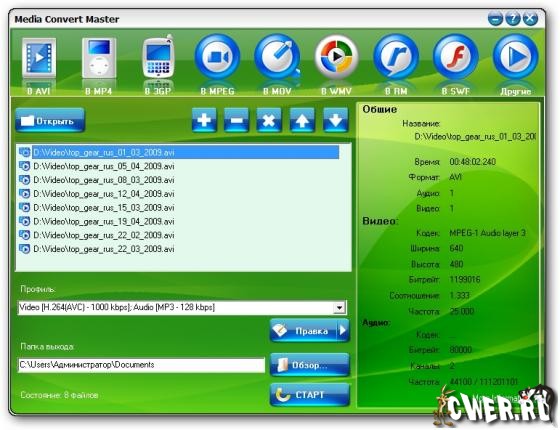The image size is (560, 430).
Task: Click the file icon beside top_gear_rus_05_04_2009.avi
Action: [24, 166]
